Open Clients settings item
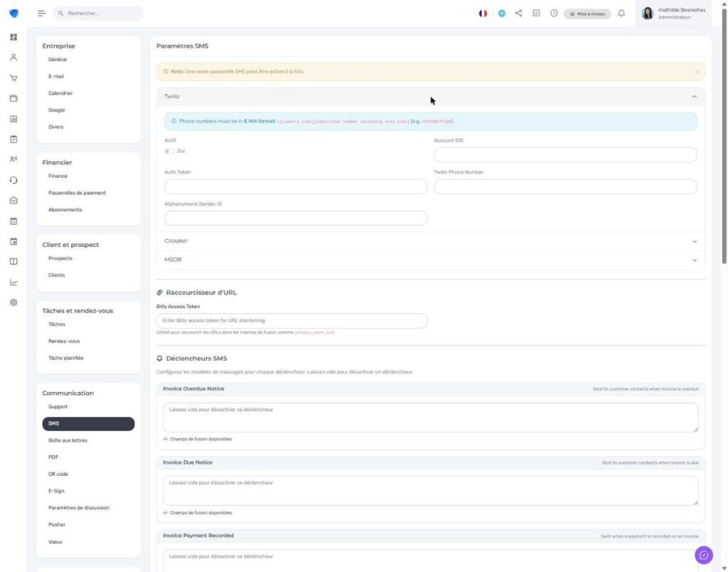 [x=57, y=275]
